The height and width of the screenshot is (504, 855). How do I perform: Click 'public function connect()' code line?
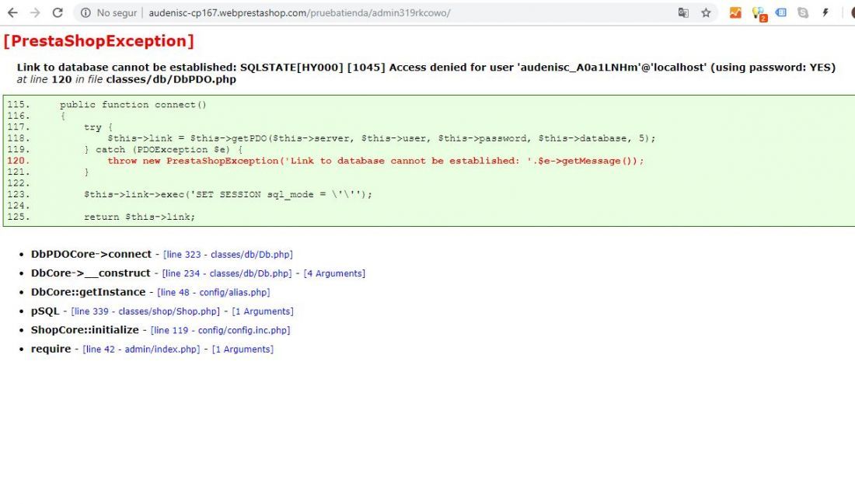[x=133, y=105]
